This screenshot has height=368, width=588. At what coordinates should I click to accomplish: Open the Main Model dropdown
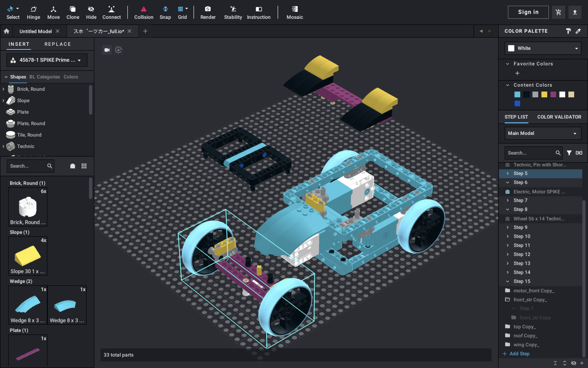point(543,133)
